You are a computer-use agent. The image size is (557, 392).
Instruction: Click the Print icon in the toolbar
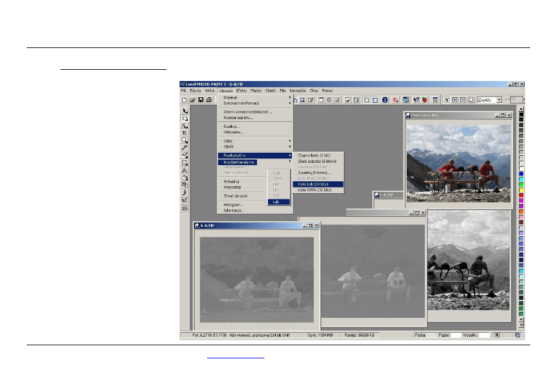point(209,100)
